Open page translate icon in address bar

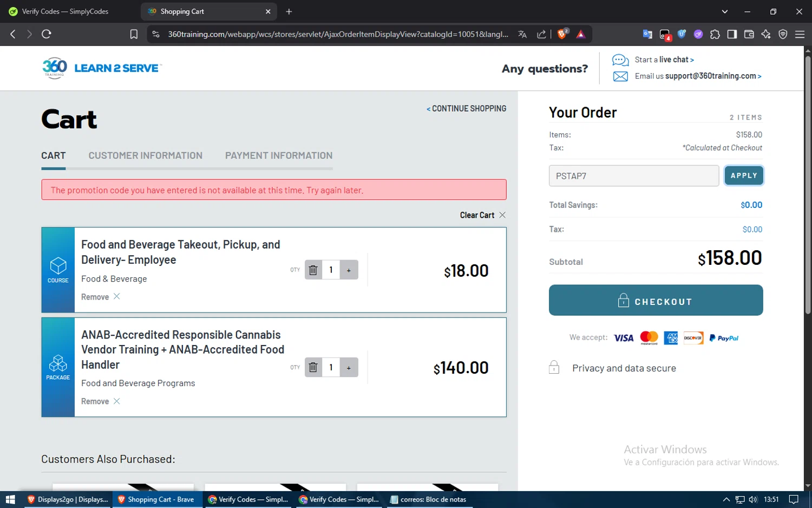522,34
